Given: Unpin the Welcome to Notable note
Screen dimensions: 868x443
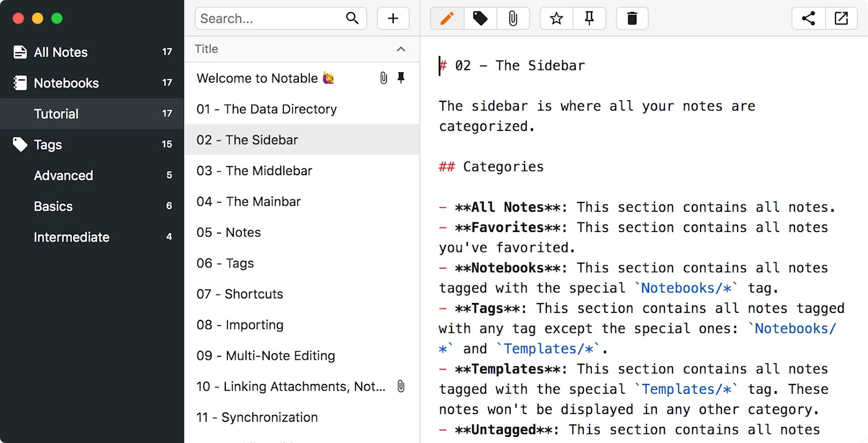Looking at the screenshot, I should click(401, 78).
